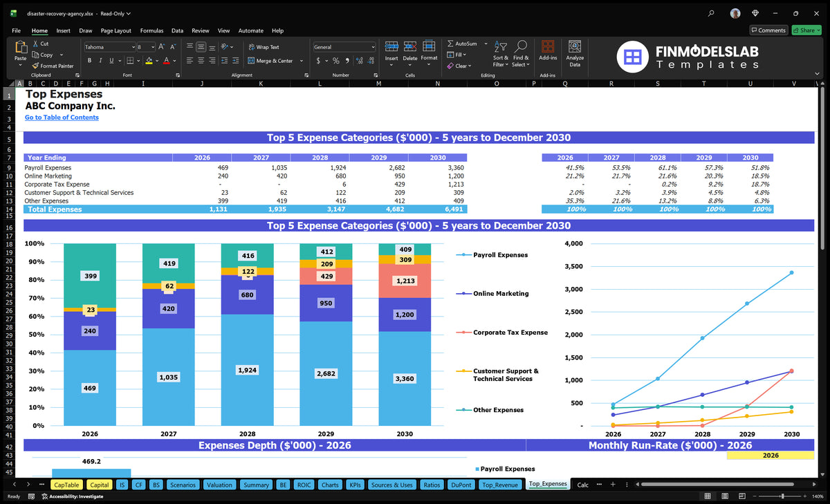Click increase decimal icon
The image size is (830, 504).
[x=359, y=61]
